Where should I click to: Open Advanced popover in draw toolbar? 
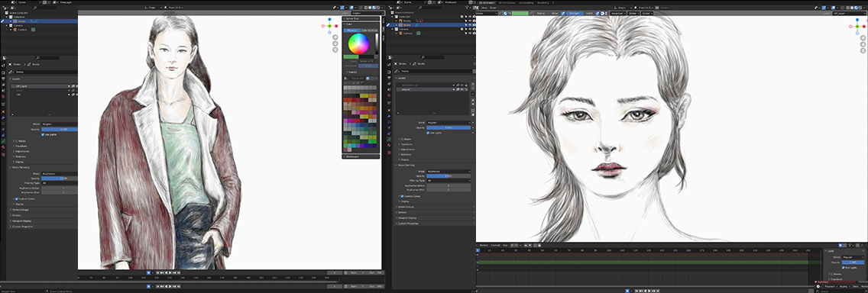point(618,13)
